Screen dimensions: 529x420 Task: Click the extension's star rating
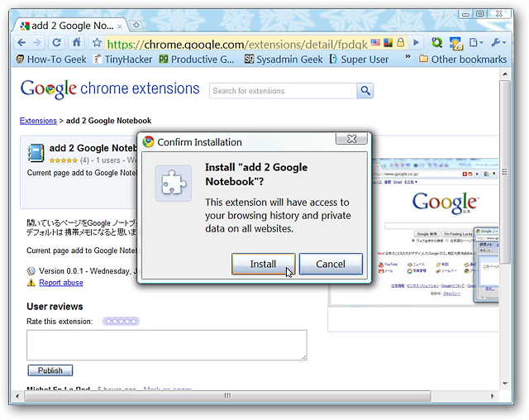point(64,160)
